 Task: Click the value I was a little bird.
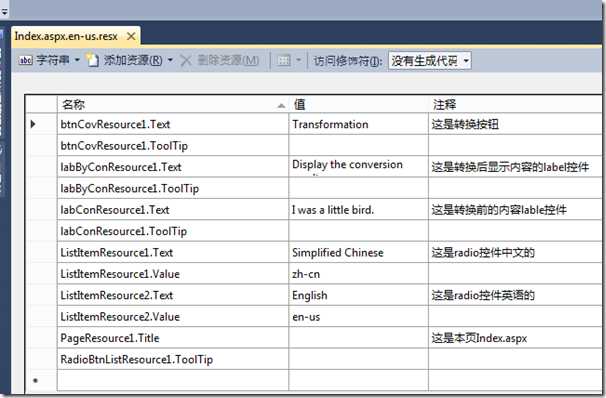click(x=358, y=210)
